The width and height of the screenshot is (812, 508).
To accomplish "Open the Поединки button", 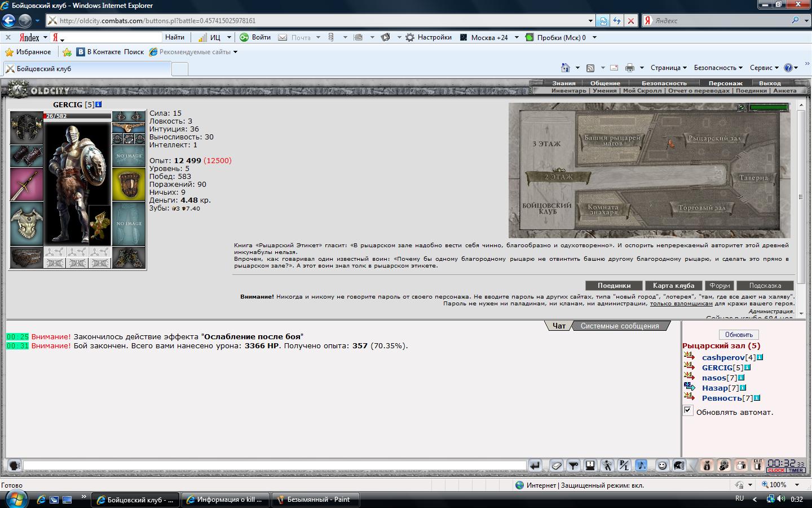I will coord(614,286).
